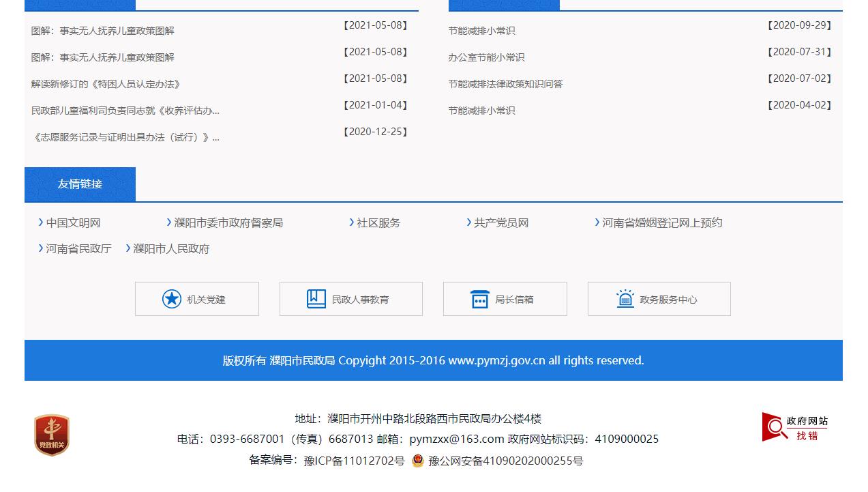The height and width of the screenshot is (492, 868).
Task: Report an error with 政府网站找错 magnifier icon
Action: (x=773, y=426)
